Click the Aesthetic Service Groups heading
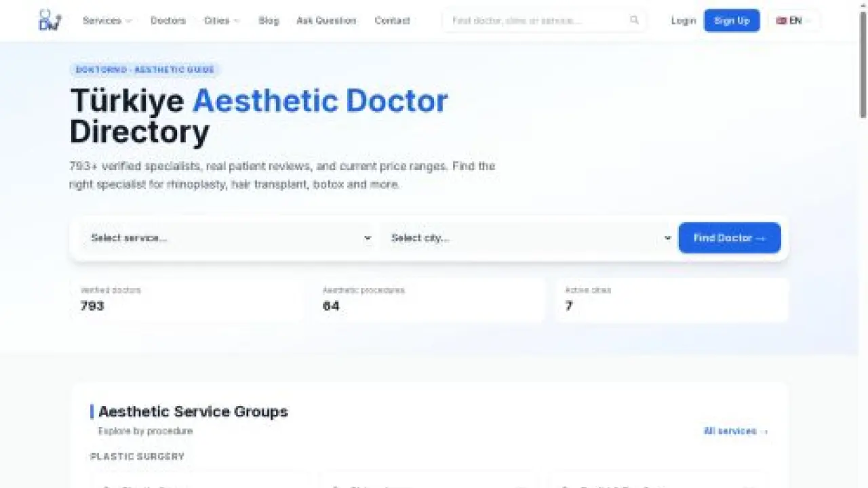 193,411
